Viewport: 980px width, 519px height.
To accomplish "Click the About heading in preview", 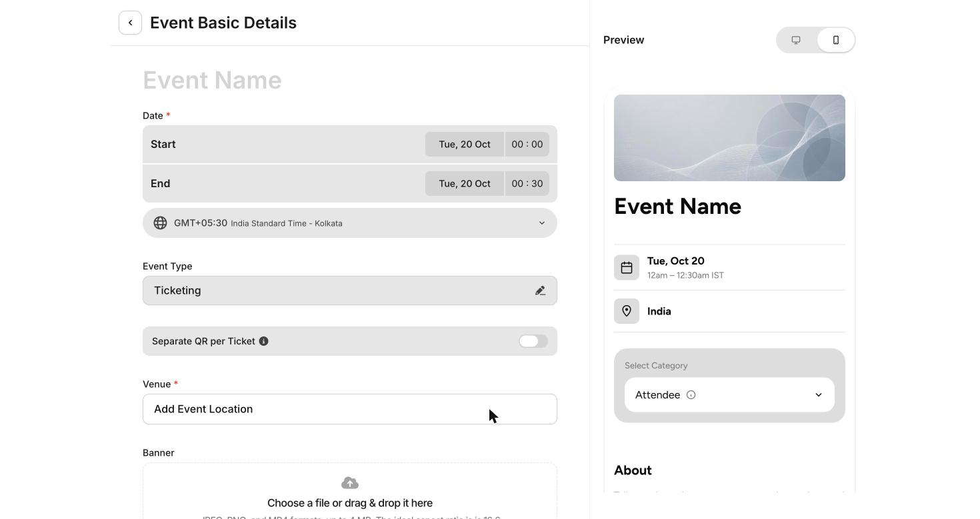I will [x=633, y=470].
